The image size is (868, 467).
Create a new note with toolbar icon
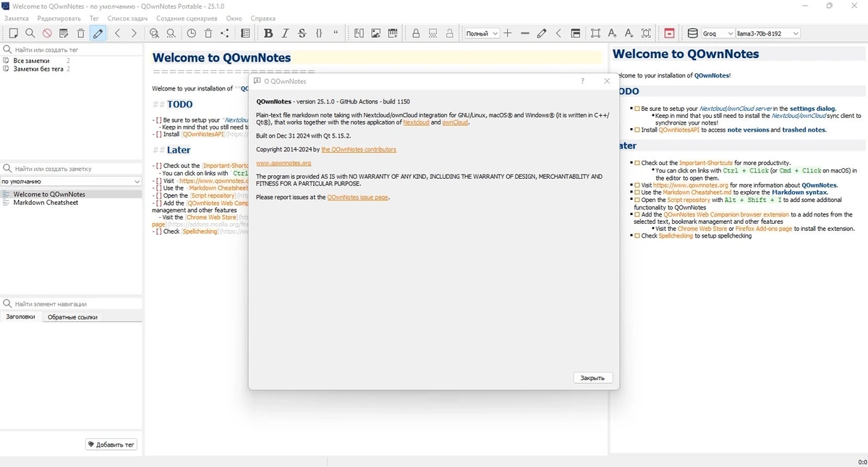tap(13, 33)
